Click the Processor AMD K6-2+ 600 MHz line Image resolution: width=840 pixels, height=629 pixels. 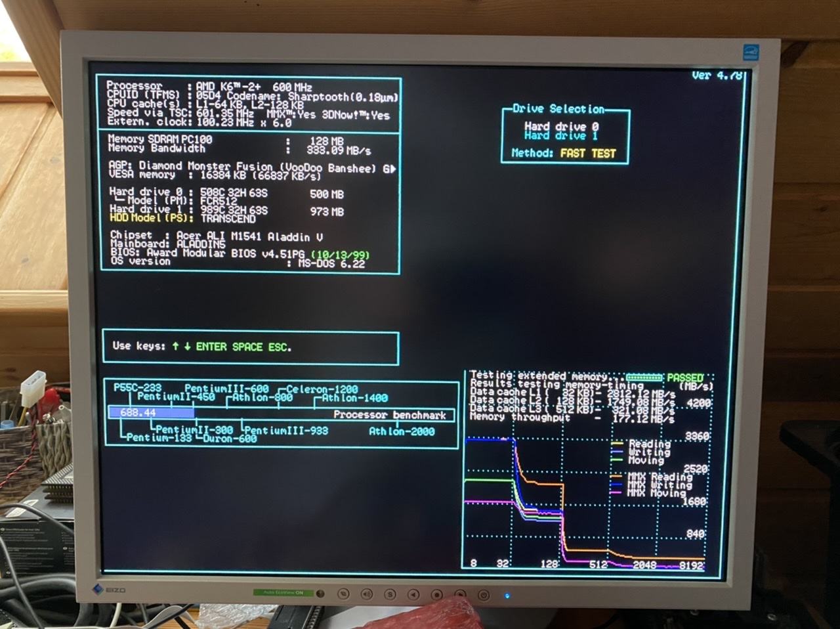[x=209, y=86]
